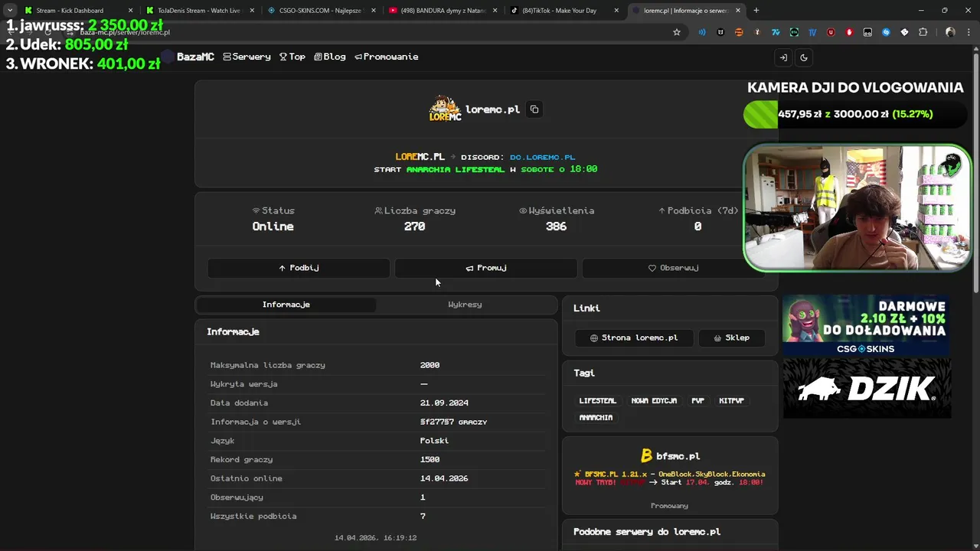This screenshot has height=551, width=980.
Task: Open the promoted bfsmc.pl server card
Action: coord(670,474)
